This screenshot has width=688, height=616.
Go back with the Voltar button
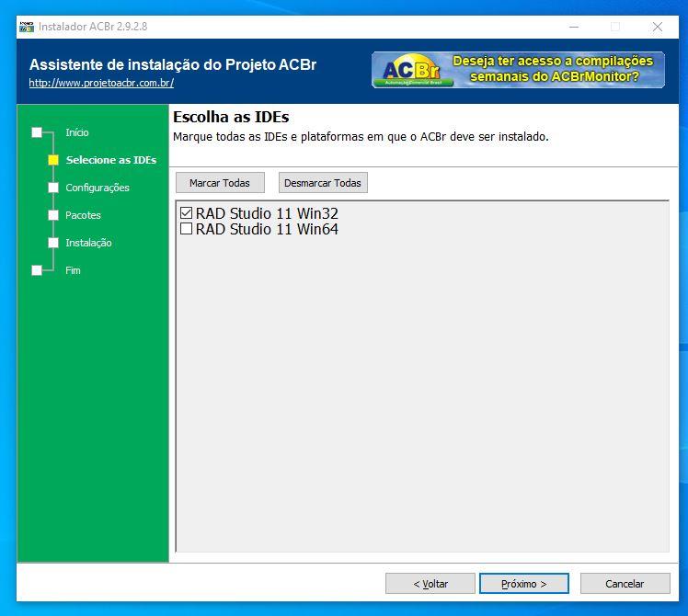pyautogui.click(x=430, y=584)
